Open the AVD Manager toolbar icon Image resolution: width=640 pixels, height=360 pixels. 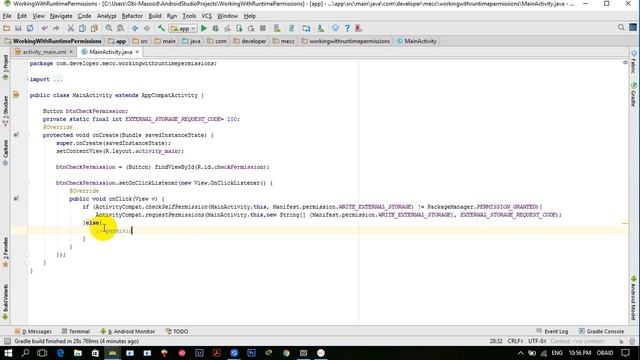pyautogui.click(x=277, y=28)
